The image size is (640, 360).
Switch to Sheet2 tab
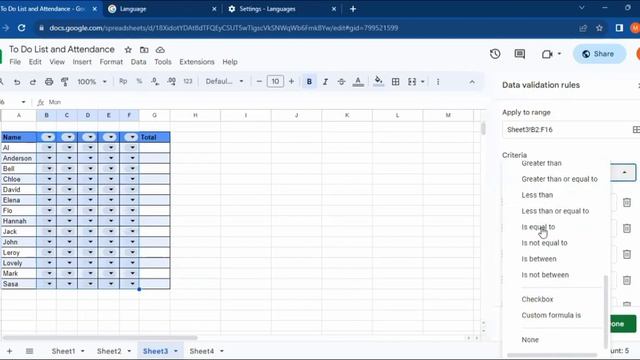tap(109, 351)
